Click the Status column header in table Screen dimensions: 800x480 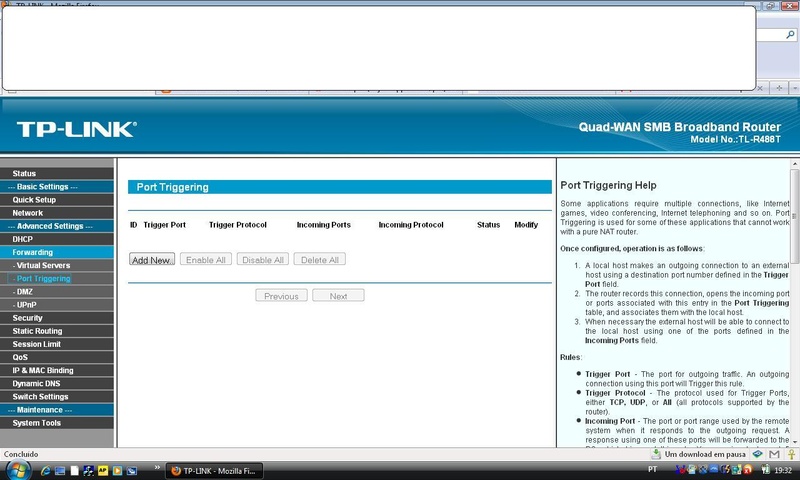point(488,224)
